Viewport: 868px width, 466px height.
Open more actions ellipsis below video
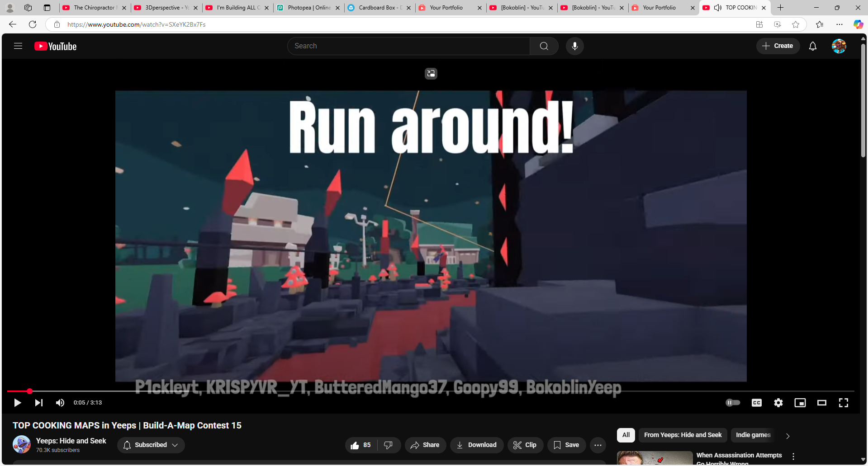598,445
